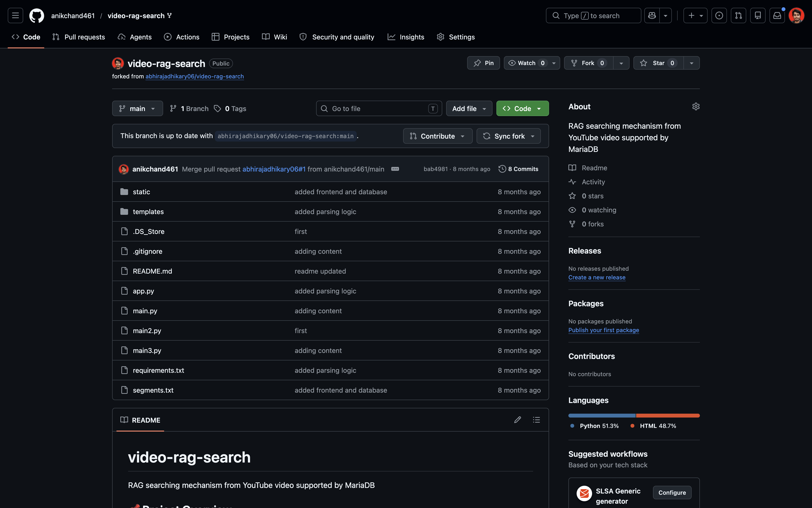Go to GitHub home via Octocat logo
The width and height of the screenshot is (812, 508).
coord(36,15)
